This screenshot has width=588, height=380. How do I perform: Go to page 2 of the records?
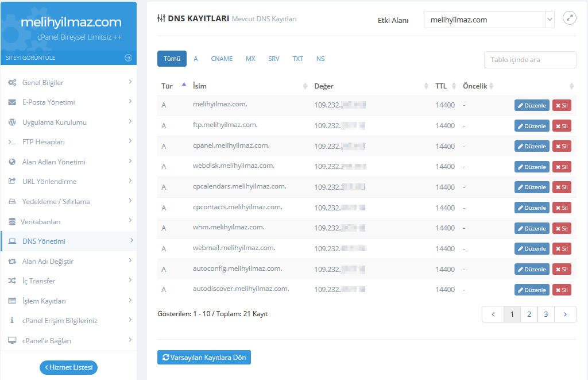pos(529,314)
